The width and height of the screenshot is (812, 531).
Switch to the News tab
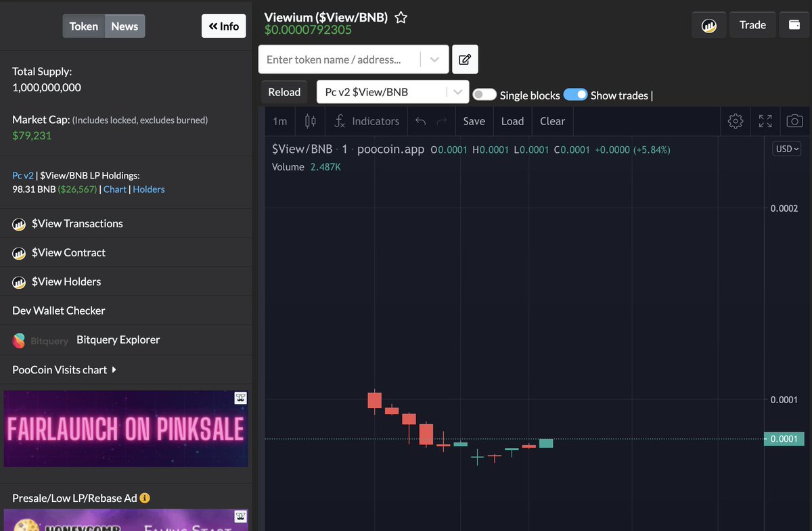[x=125, y=26]
